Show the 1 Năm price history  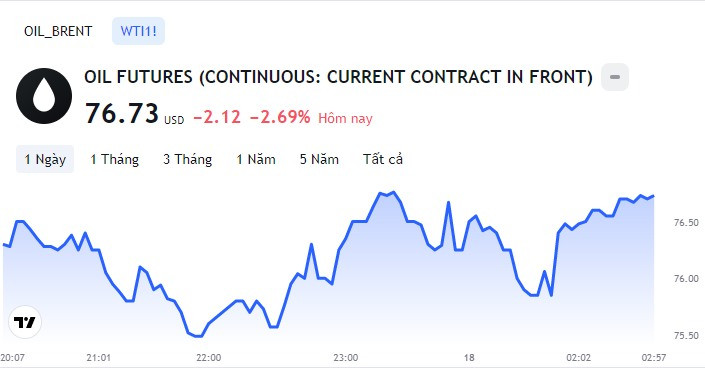pos(256,159)
